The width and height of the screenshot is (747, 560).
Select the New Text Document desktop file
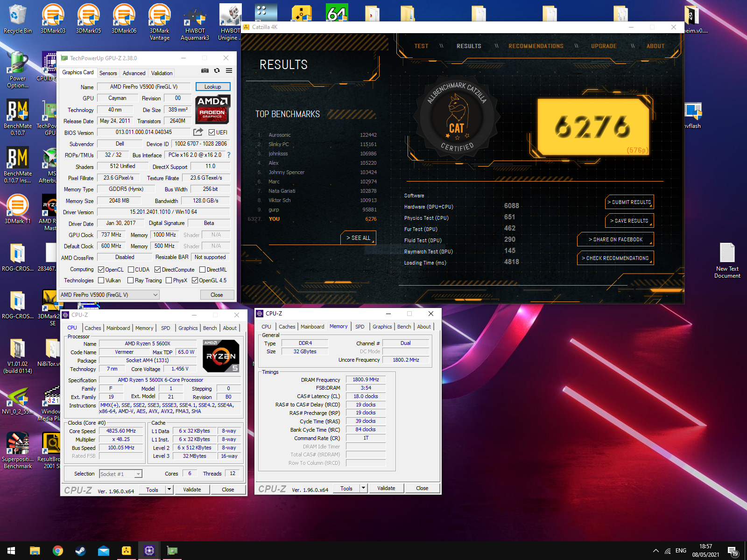727,260
